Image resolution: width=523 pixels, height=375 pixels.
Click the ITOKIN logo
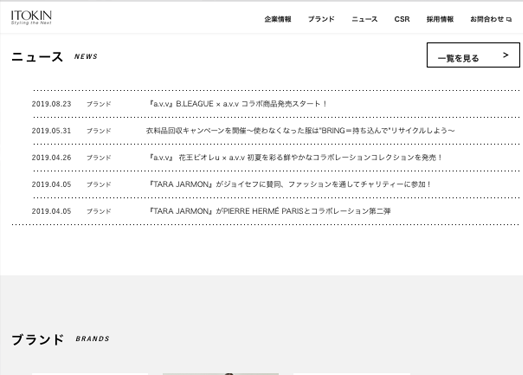coord(31,17)
